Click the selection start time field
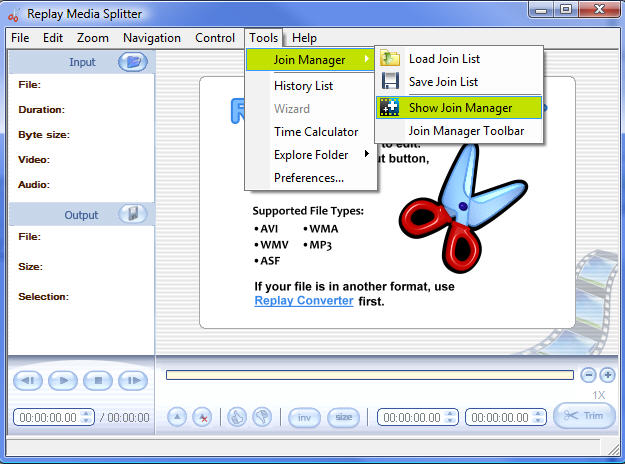 click(417, 417)
